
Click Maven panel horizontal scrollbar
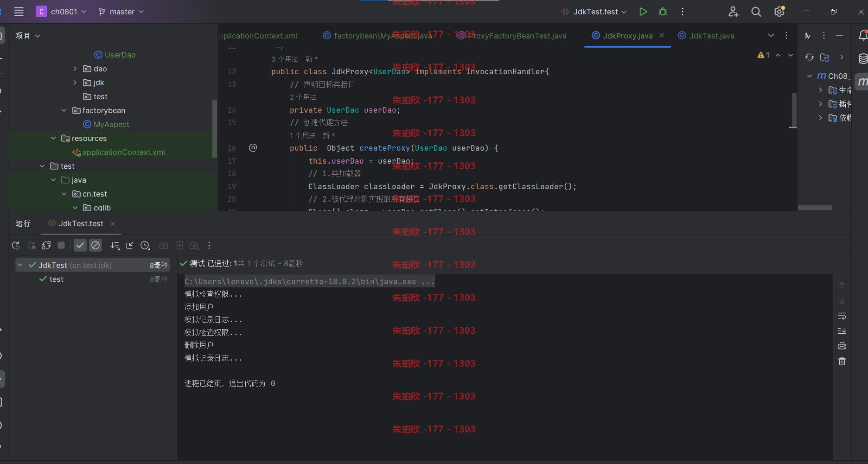tap(815, 208)
